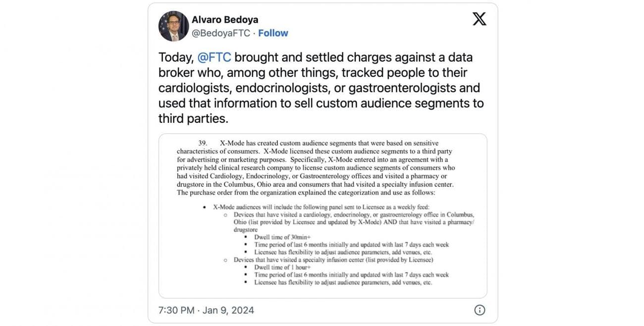Screen dimensions: 644x326
Task: Click the white card containing the tweet
Action: 322,163
